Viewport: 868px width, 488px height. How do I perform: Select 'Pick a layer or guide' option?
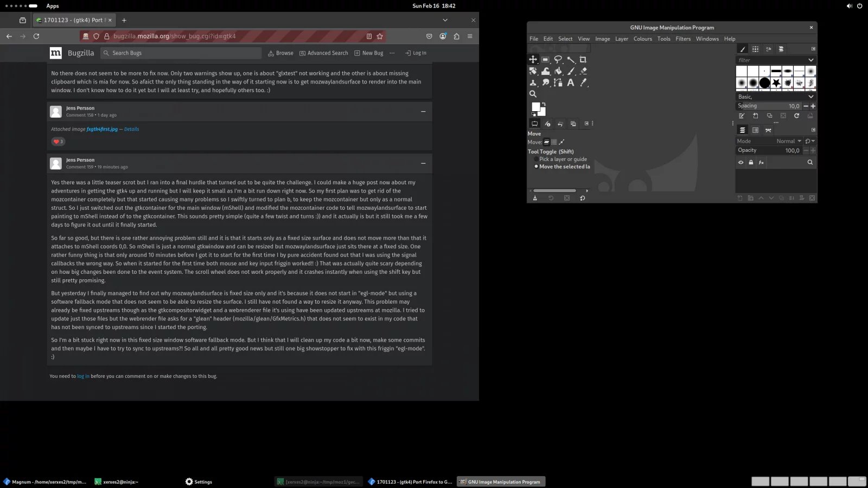[x=560, y=159]
